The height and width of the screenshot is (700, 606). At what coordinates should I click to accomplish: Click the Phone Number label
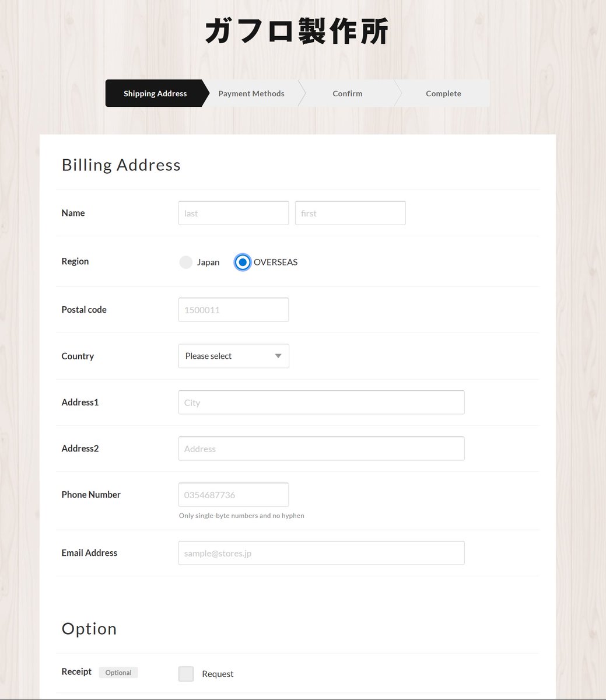pos(91,495)
